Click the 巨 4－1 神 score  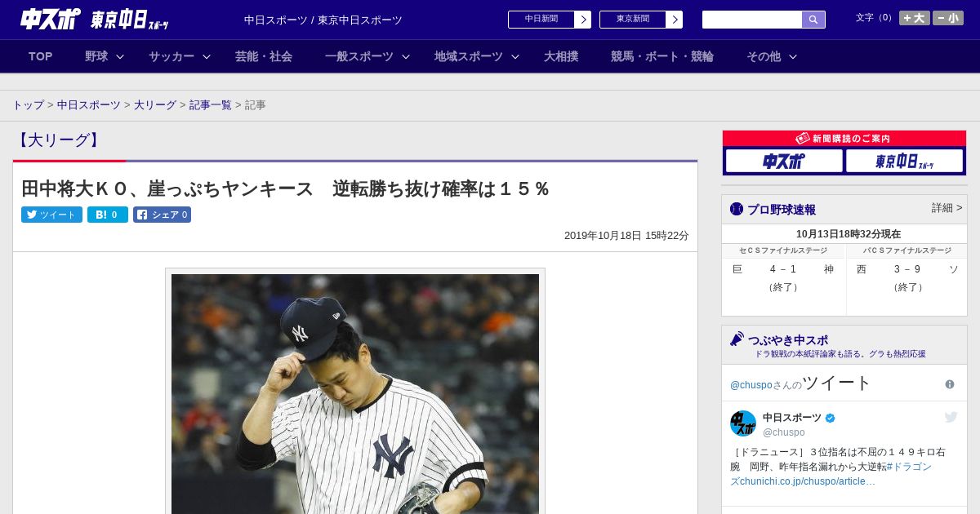pos(783,269)
